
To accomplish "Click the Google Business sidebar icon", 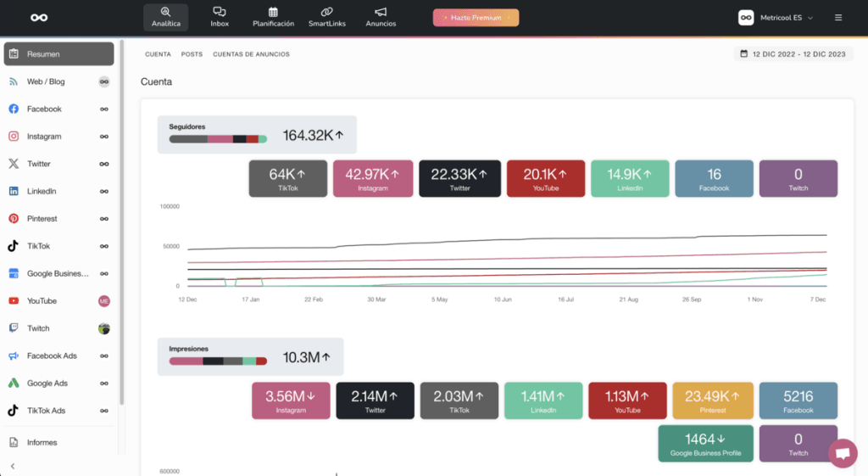I will pyautogui.click(x=14, y=273).
